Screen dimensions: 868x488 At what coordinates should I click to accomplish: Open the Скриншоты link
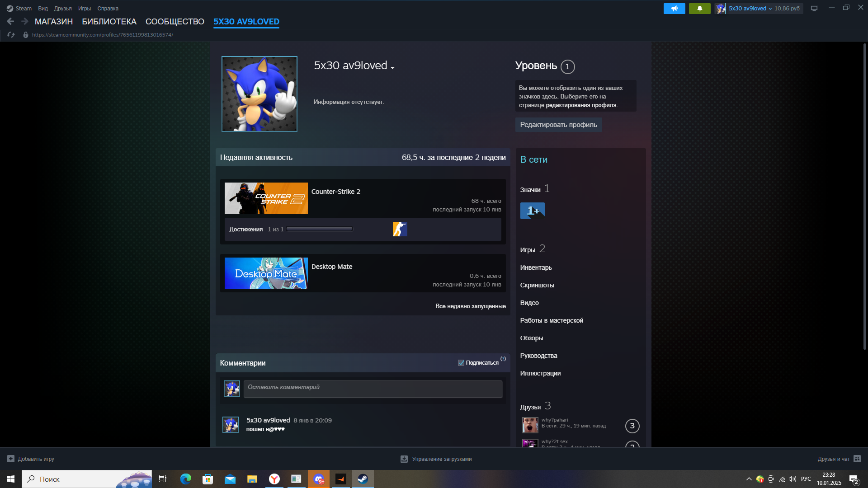click(537, 285)
